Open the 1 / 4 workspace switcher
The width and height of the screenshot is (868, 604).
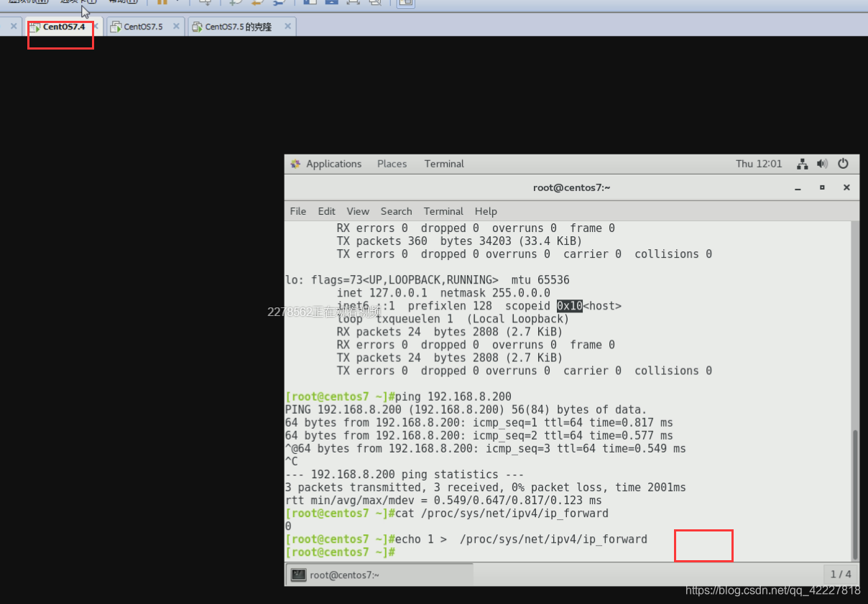point(841,574)
